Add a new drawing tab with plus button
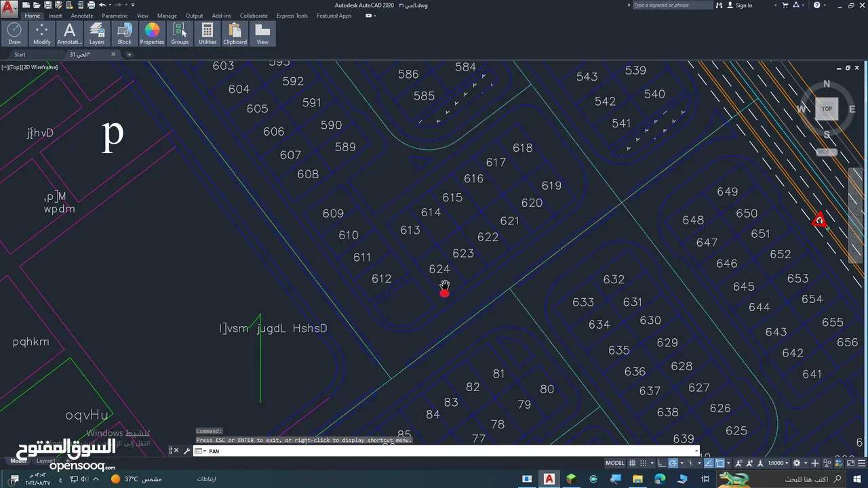The width and height of the screenshot is (868, 488). tap(129, 54)
